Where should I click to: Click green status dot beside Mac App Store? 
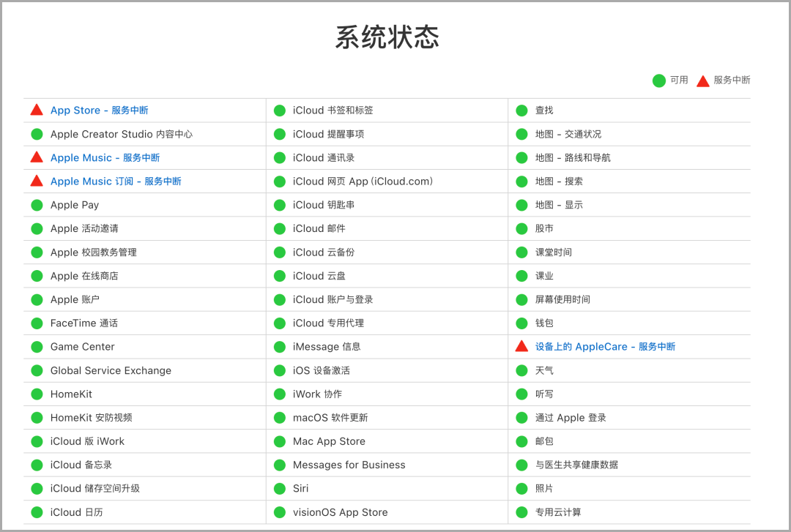pyautogui.click(x=280, y=442)
